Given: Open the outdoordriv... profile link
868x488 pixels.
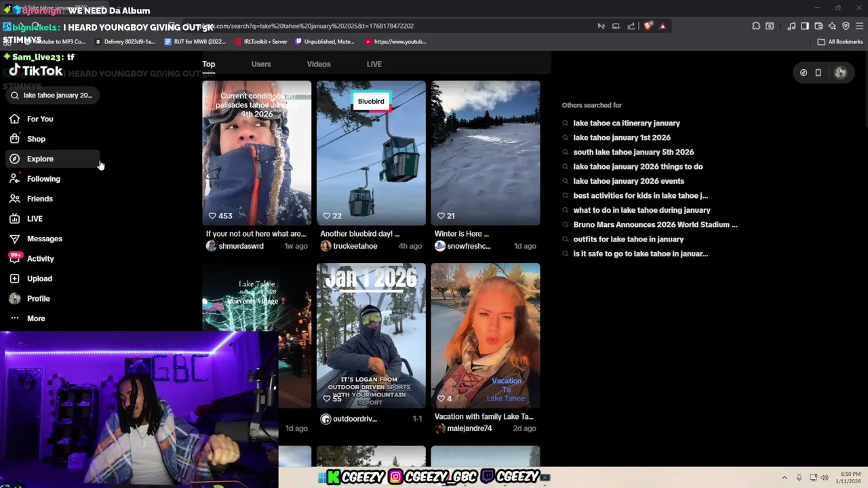Looking at the screenshot, I should (349, 419).
